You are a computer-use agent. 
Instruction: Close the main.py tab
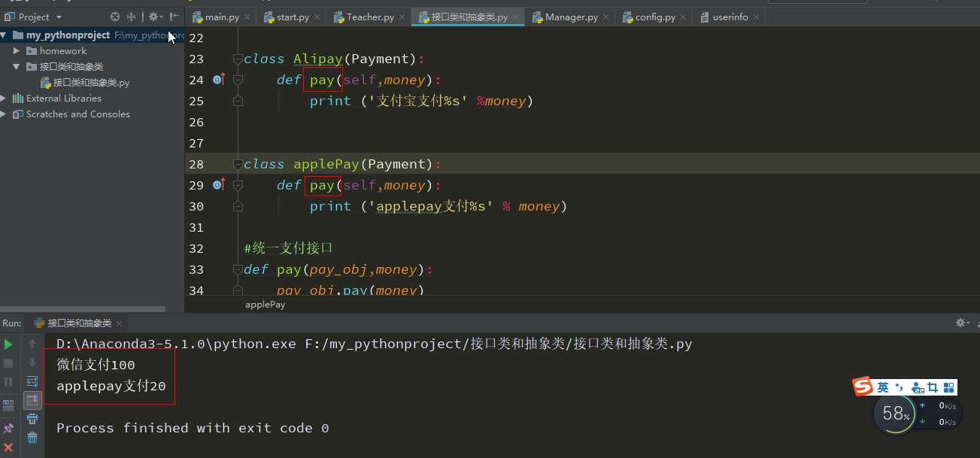[x=247, y=17]
